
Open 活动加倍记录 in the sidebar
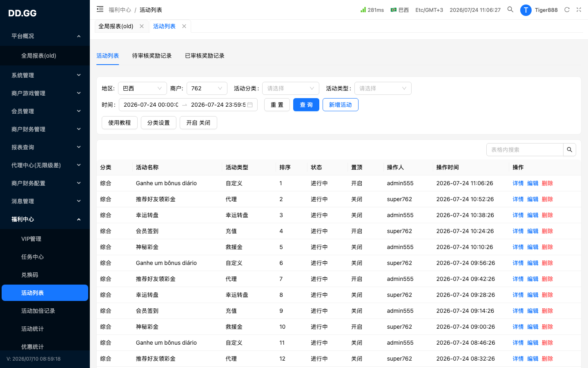tap(45, 311)
